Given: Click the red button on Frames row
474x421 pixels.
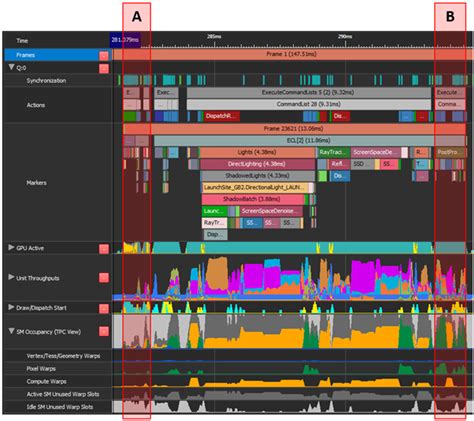Looking at the screenshot, I should [104, 56].
